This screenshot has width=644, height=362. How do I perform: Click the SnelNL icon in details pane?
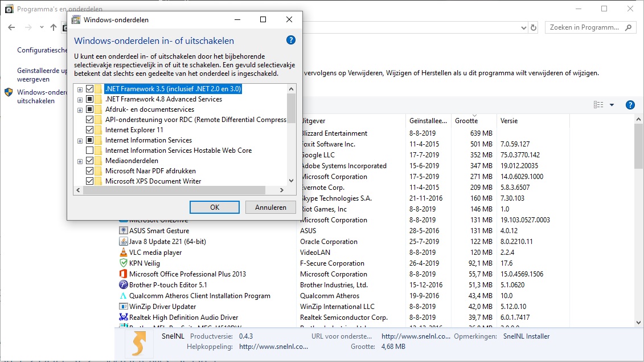[139, 344]
